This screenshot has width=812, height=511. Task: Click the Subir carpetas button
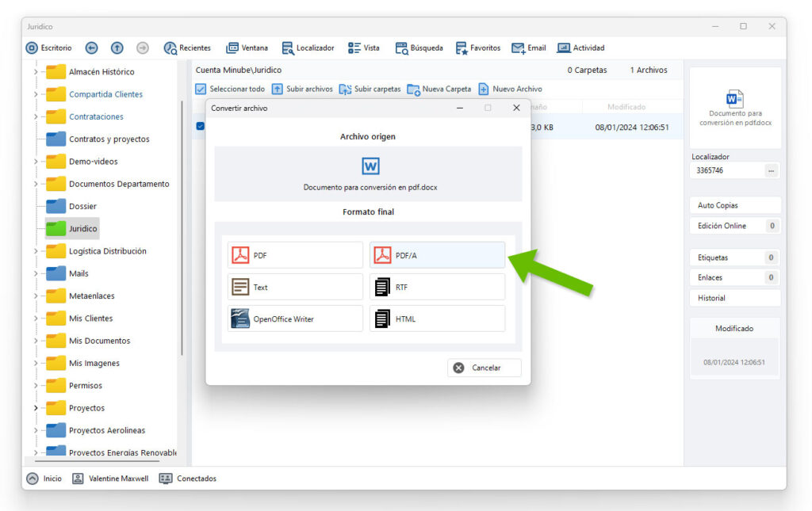point(370,89)
